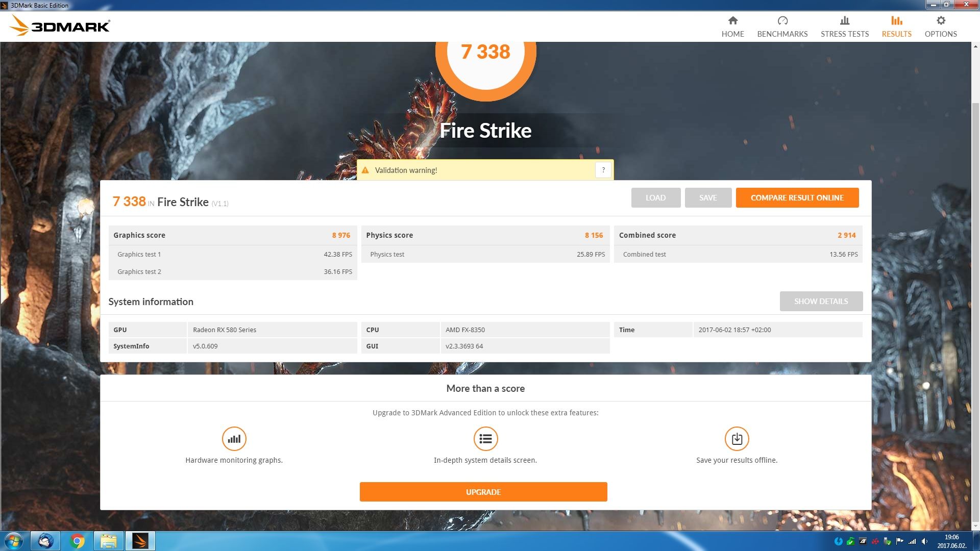Screen dimensions: 980x551
Task: Click the green checkmark tray icon
Action: (850, 541)
